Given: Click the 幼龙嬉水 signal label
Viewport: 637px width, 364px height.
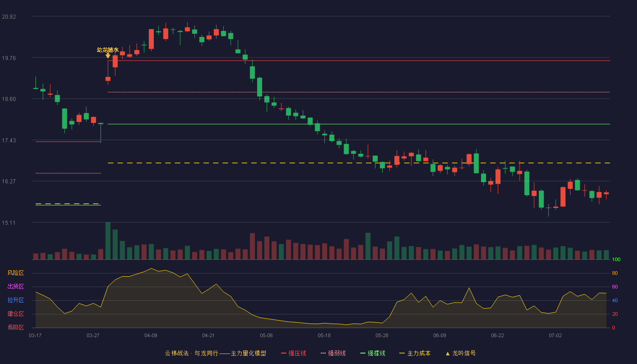Looking at the screenshot, I should click(108, 50).
